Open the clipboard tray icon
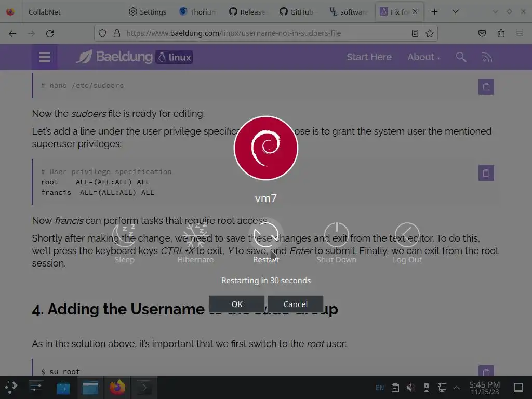Image resolution: width=532 pixels, height=399 pixels. [x=395, y=388]
